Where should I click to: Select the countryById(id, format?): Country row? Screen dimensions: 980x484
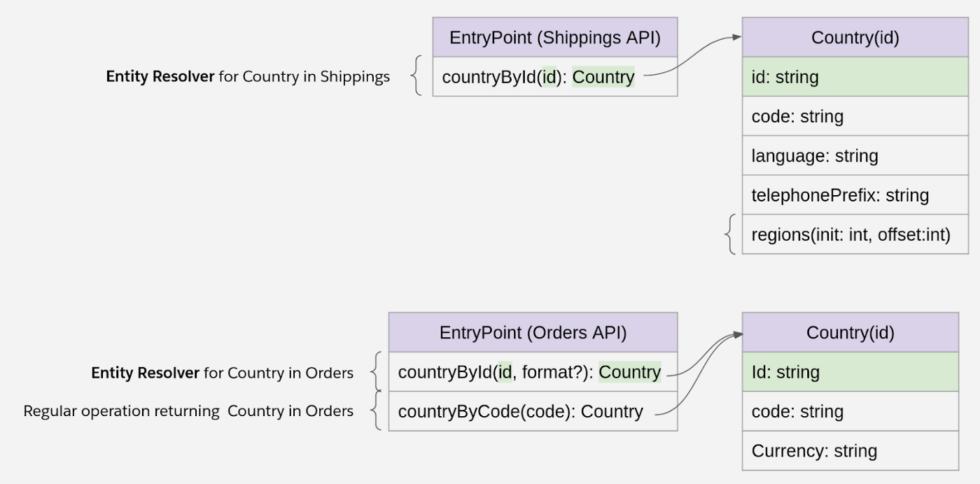point(533,373)
